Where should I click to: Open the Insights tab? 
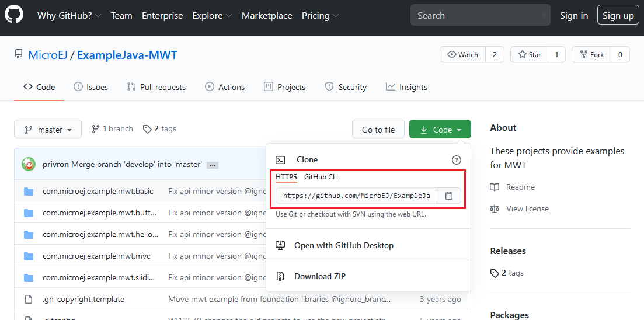pos(406,87)
